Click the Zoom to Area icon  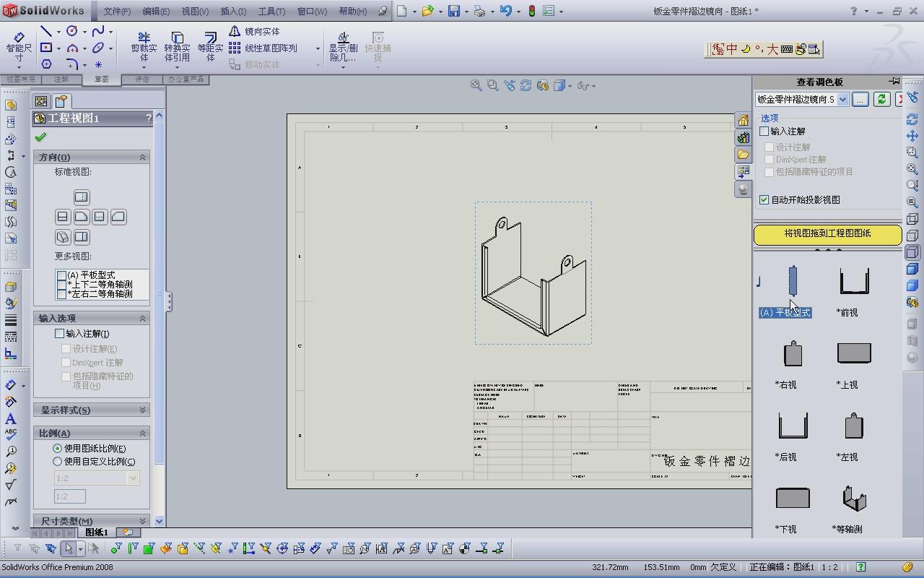point(493,85)
